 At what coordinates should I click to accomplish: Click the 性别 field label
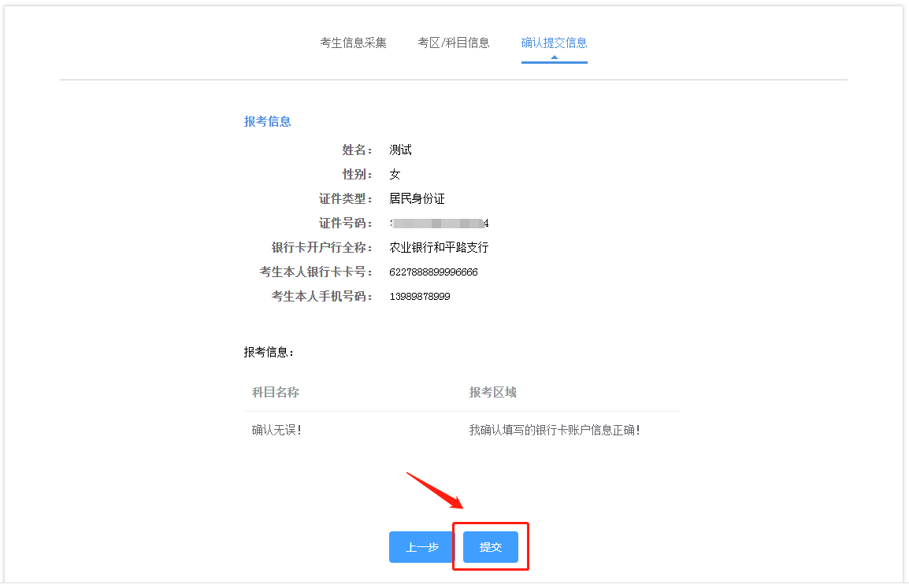pyautogui.click(x=357, y=175)
